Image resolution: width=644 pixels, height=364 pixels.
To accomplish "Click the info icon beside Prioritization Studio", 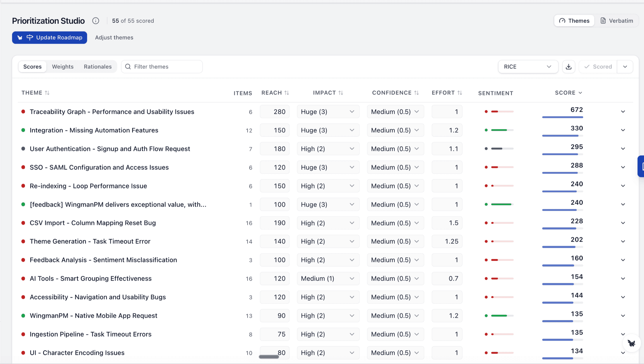I will (96, 21).
